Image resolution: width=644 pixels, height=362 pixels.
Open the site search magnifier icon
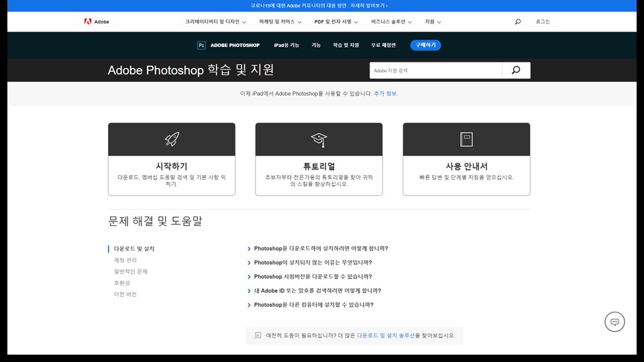[x=518, y=21]
